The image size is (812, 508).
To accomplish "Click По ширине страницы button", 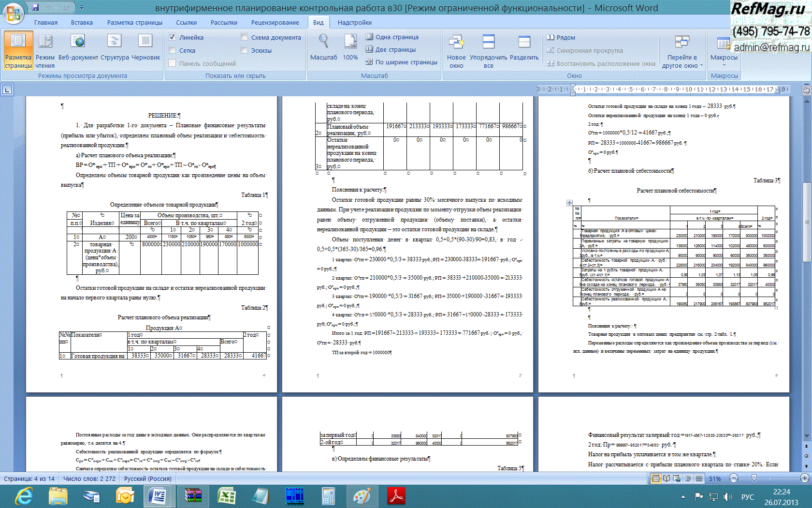I will pos(401,62).
